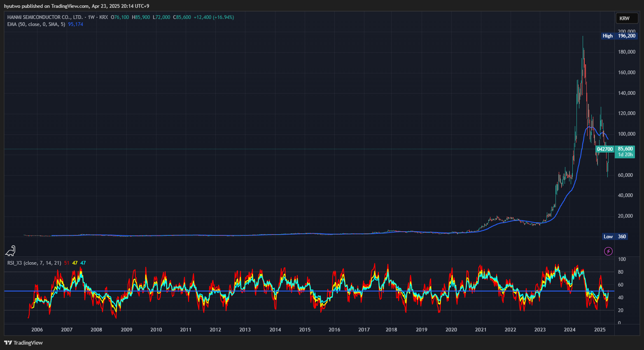Click the 2021 year label on the time axis
Viewport: 644px width, 350px height.
(481, 330)
